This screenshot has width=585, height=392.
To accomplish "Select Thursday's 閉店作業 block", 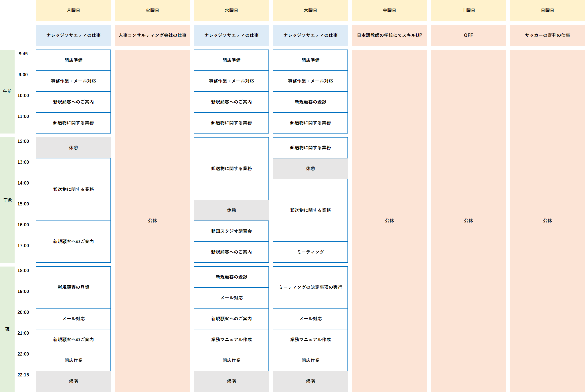I will click(x=310, y=360).
